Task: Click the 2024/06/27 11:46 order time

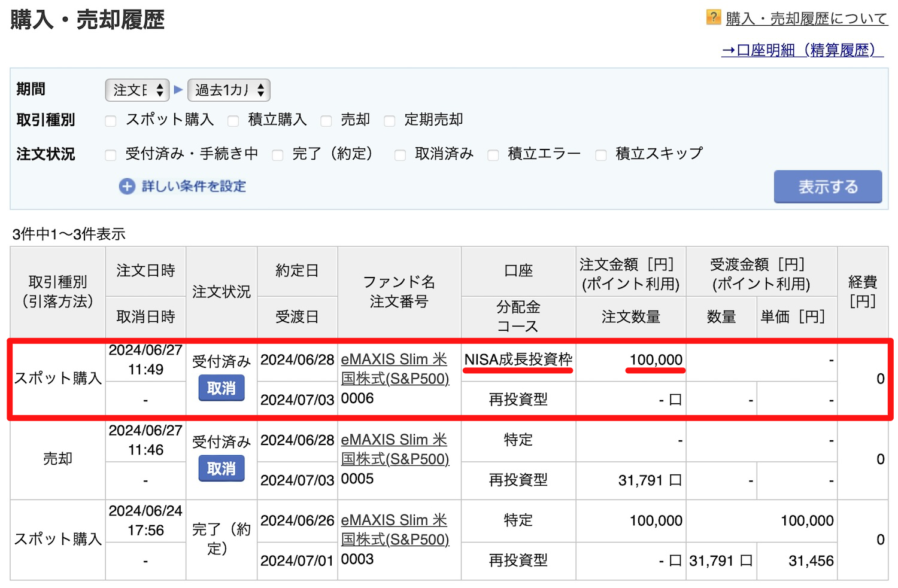Action: tap(145, 440)
